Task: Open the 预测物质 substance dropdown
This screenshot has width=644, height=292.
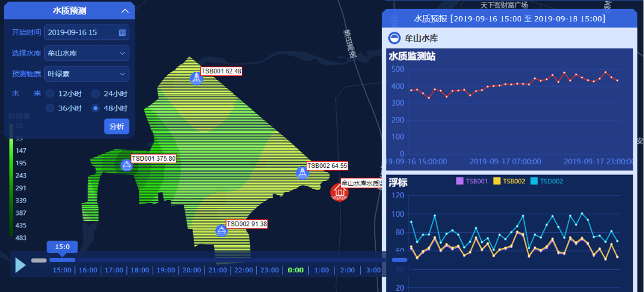Action: click(86, 74)
